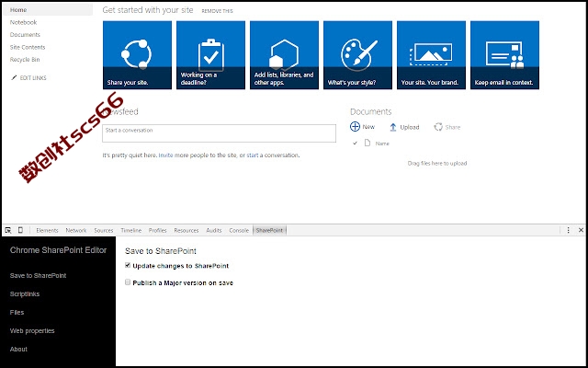This screenshot has height=368, width=588.
Task: Switch to the Console tab
Action: coord(239,230)
